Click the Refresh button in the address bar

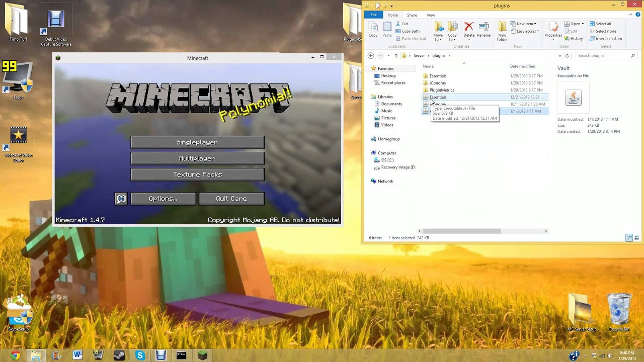click(x=567, y=56)
